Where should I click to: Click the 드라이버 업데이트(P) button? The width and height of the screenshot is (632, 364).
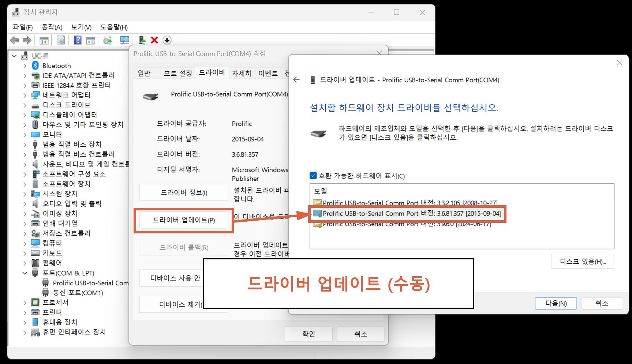point(184,220)
